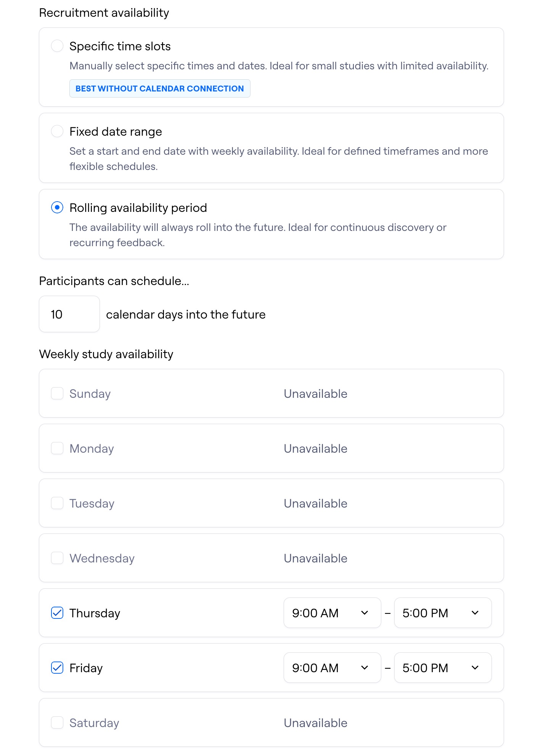Click the calendar days number input field
The image size is (549, 756).
pyautogui.click(x=69, y=314)
